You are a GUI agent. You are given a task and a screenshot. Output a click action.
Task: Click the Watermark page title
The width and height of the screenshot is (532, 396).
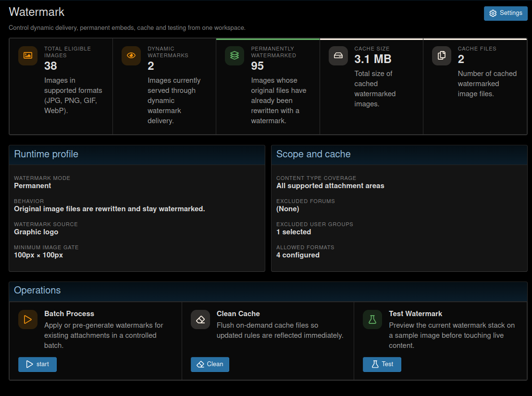pyautogui.click(x=37, y=12)
